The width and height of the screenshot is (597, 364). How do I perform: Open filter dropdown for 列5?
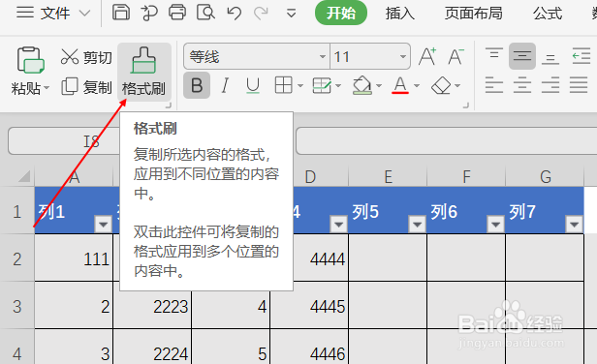(417, 224)
